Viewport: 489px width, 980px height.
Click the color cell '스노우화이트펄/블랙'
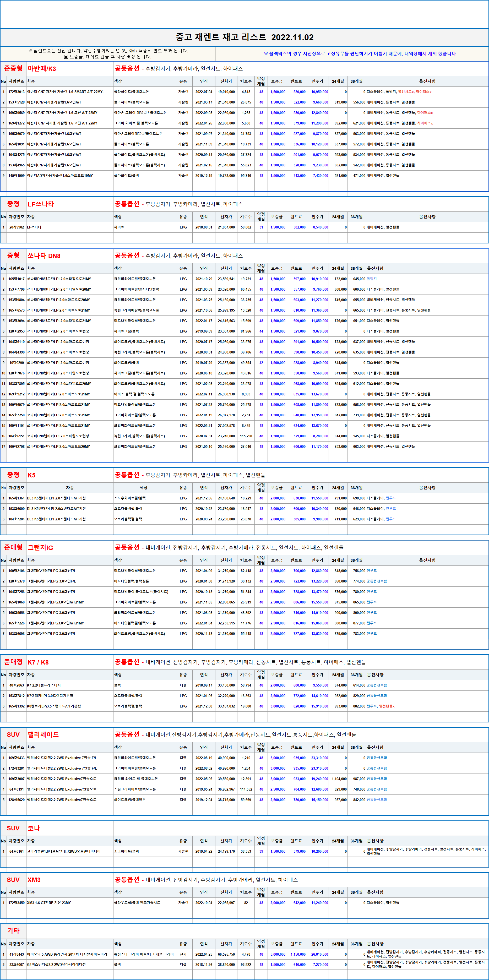click(x=130, y=498)
